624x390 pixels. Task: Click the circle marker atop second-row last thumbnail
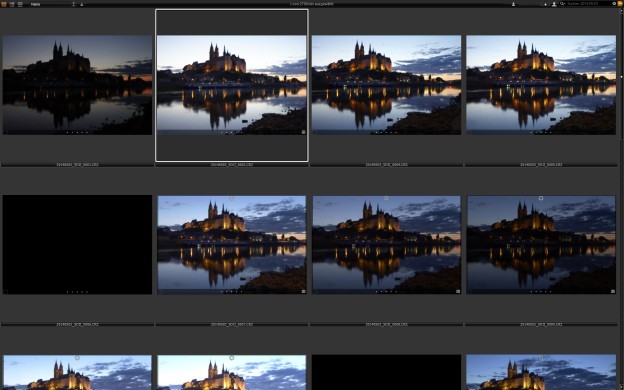pyautogui.click(x=541, y=198)
